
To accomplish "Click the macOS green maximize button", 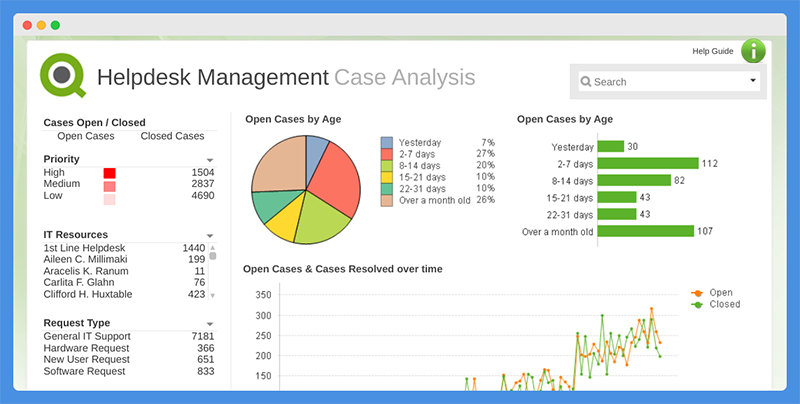I will tap(55, 25).
